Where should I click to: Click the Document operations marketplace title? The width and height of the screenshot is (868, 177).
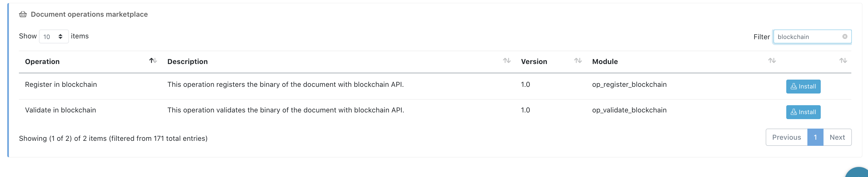pyautogui.click(x=89, y=14)
